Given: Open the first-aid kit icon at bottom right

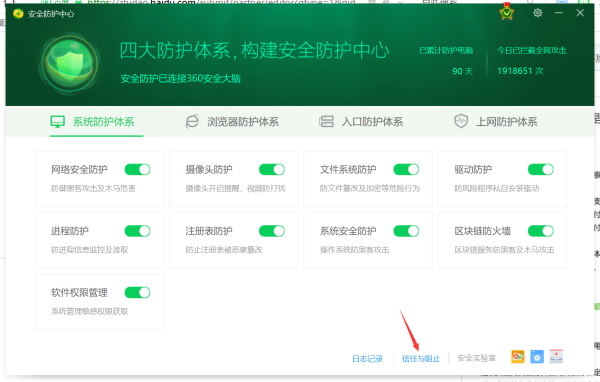Looking at the screenshot, I should click(x=556, y=356).
